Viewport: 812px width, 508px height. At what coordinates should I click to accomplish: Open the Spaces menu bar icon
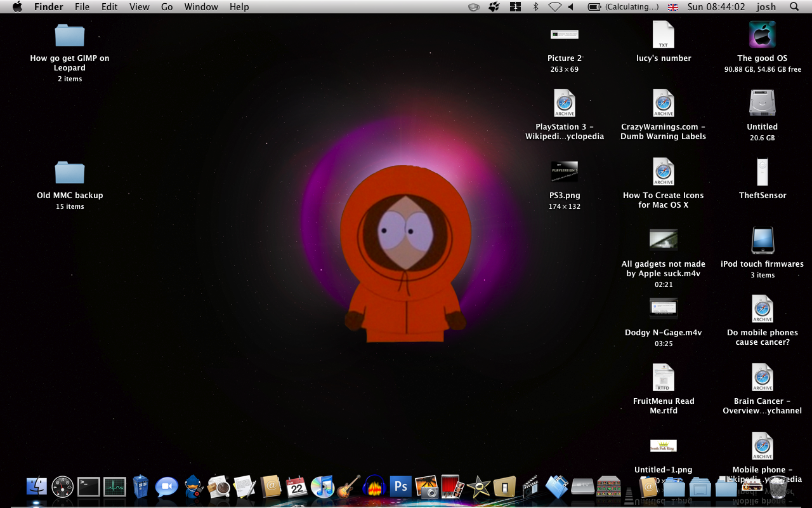[x=515, y=7]
